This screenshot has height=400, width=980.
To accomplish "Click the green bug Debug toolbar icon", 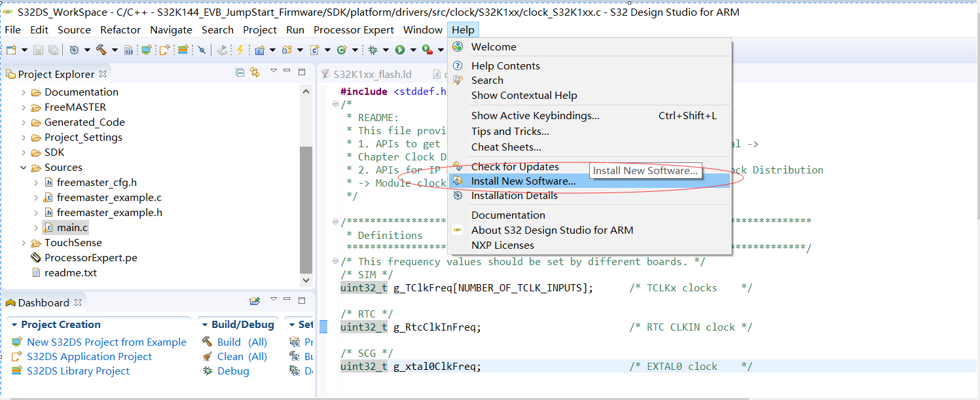I will pyautogui.click(x=372, y=50).
